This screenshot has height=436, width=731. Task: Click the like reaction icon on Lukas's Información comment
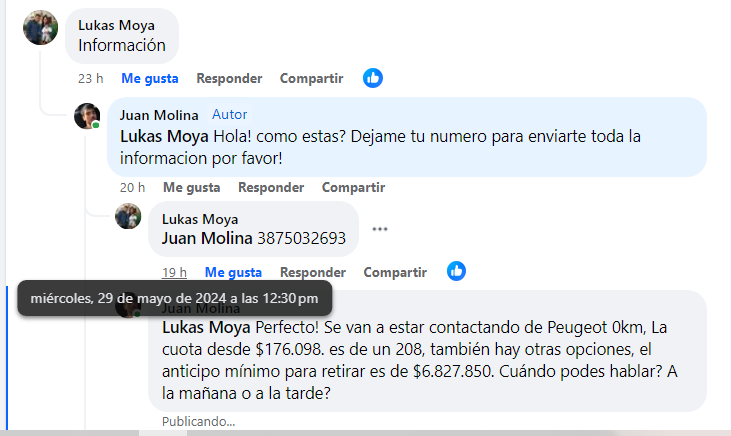point(373,77)
